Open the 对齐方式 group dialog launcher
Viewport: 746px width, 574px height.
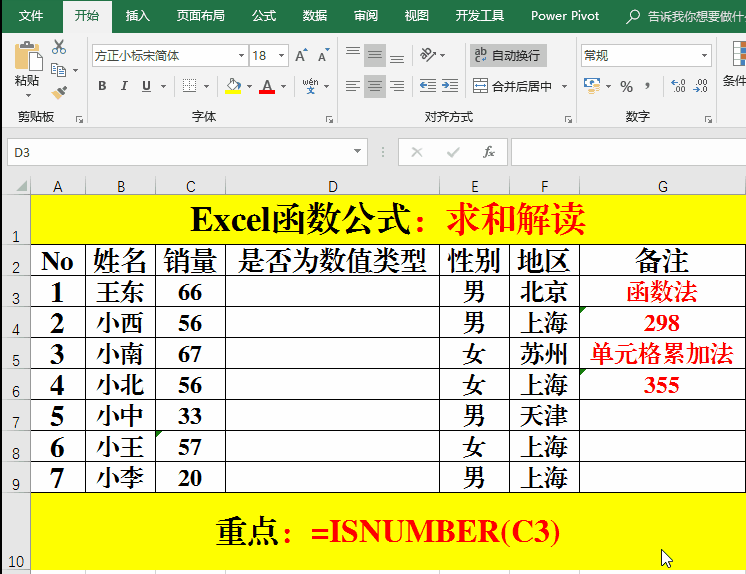pyautogui.click(x=568, y=119)
